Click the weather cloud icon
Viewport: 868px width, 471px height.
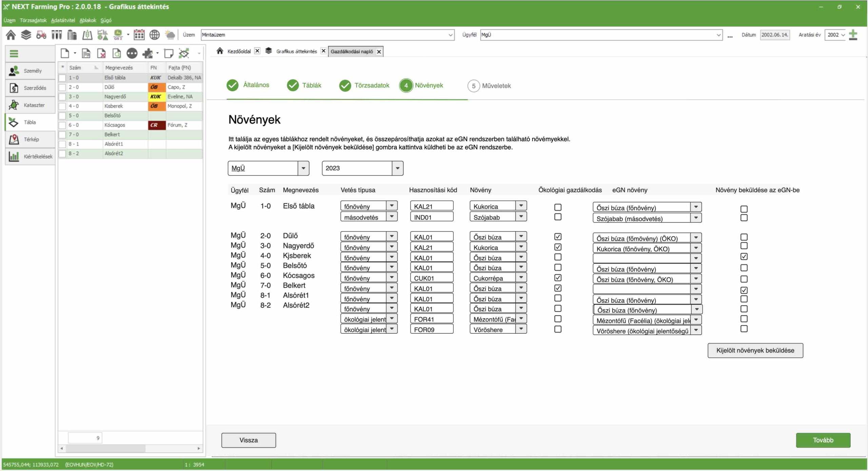point(170,35)
